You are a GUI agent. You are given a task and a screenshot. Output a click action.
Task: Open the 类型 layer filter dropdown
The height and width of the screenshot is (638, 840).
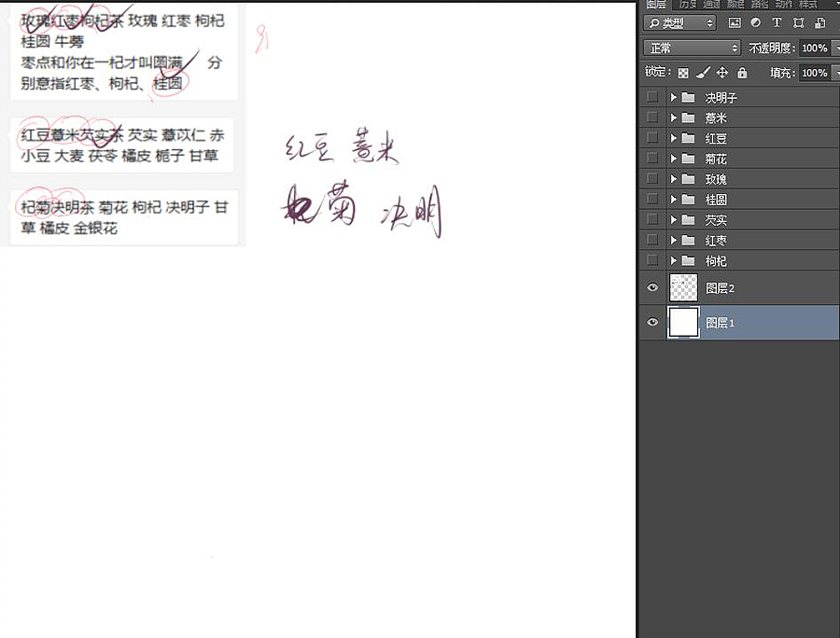point(679,22)
